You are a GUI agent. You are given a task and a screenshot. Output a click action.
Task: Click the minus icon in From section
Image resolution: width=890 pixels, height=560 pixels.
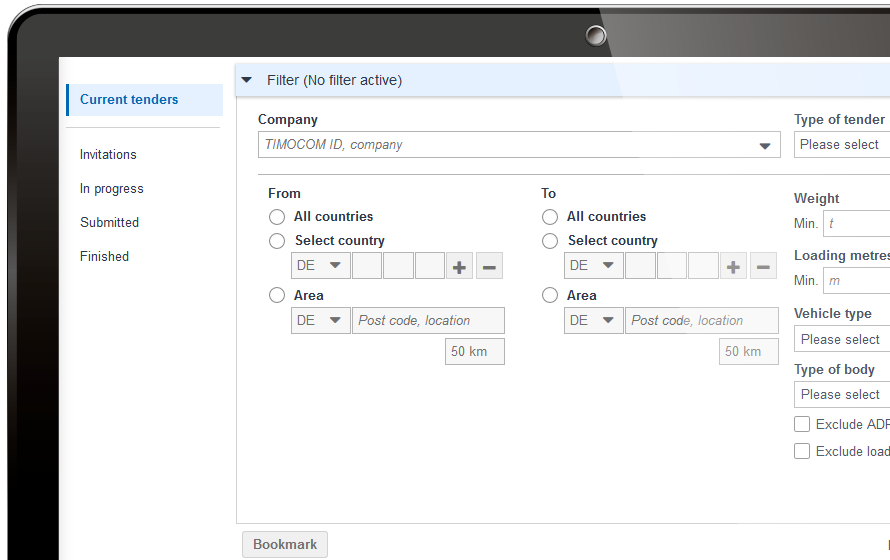tap(490, 266)
